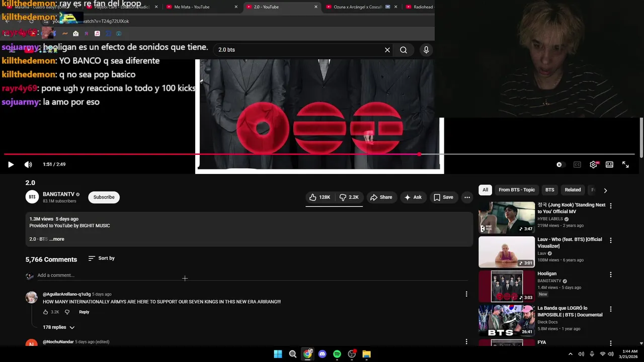This screenshot has height=362, width=644.
Task: Select the 'BTS' filter chip
Action: click(x=550, y=190)
